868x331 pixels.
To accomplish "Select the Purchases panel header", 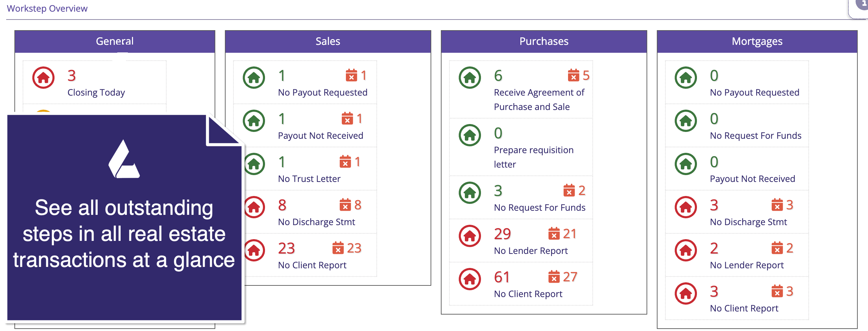I will [x=544, y=41].
